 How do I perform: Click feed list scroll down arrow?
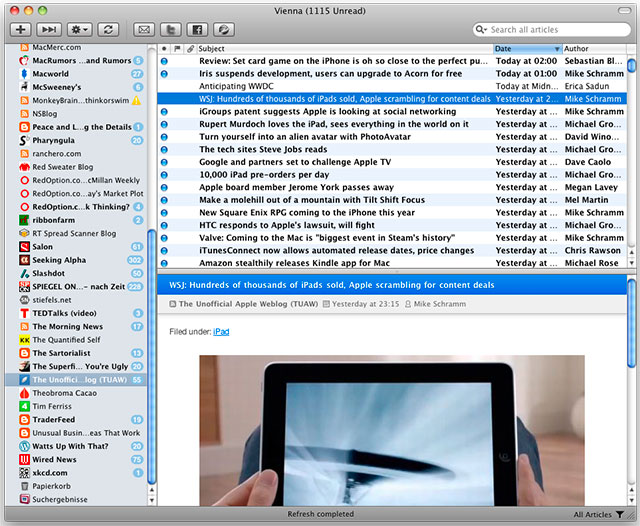[x=152, y=500]
